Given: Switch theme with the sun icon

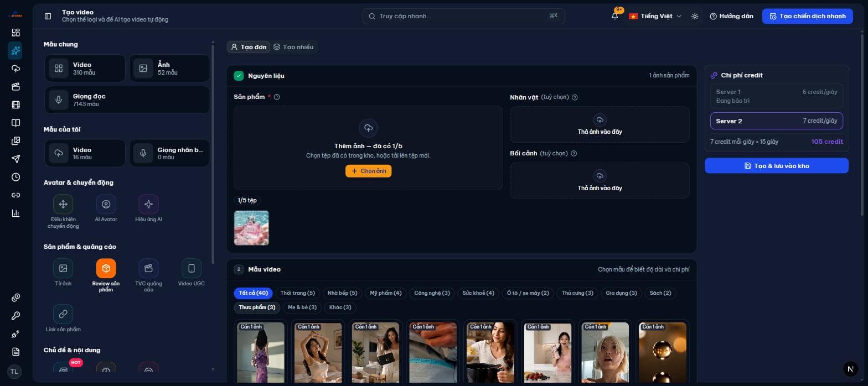Looking at the screenshot, I should pyautogui.click(x=695, y=16).
